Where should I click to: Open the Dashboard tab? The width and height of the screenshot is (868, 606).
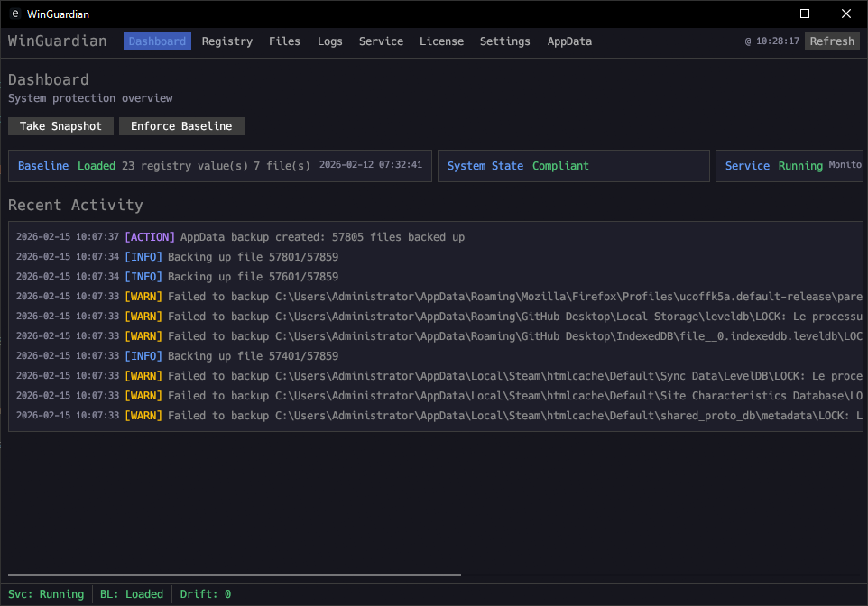157,41
